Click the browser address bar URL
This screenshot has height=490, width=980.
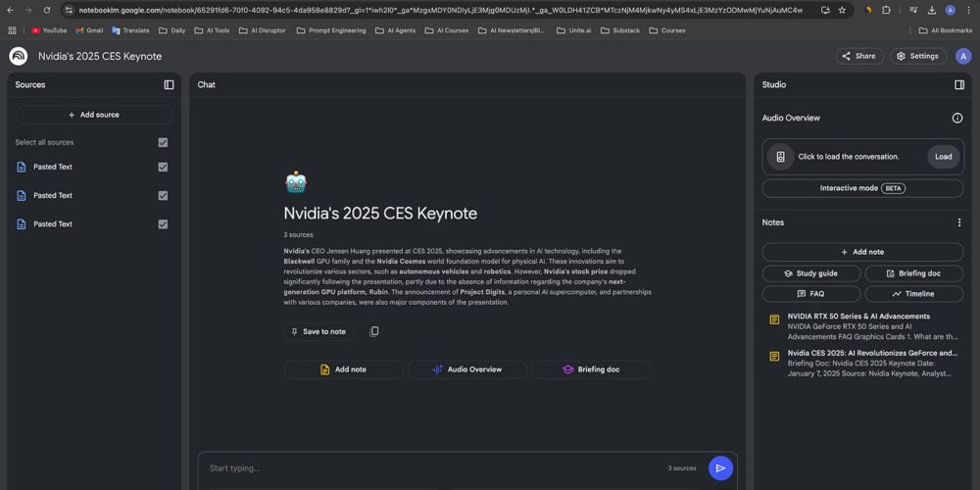pyautogui.click(x=441, y=10)
